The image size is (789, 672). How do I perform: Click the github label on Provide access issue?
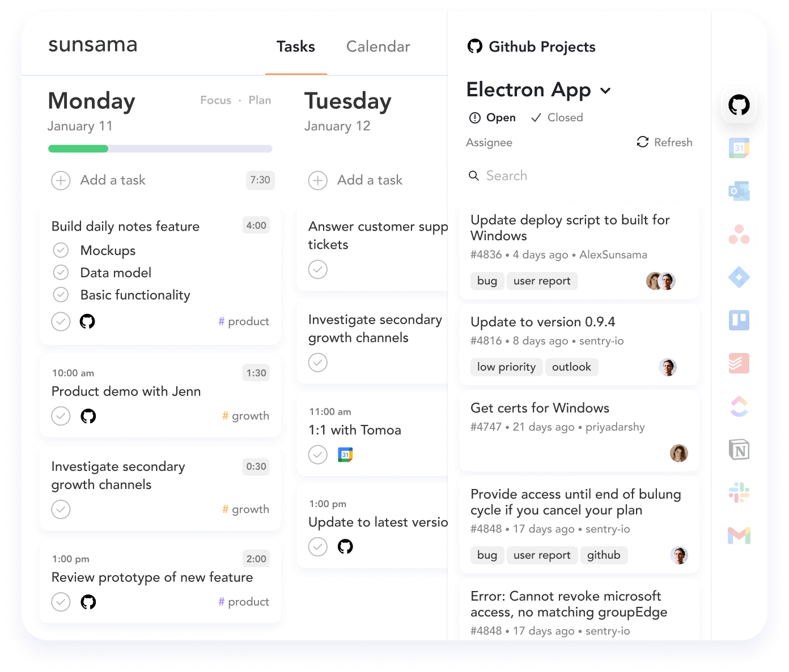(x=604, y=555)
